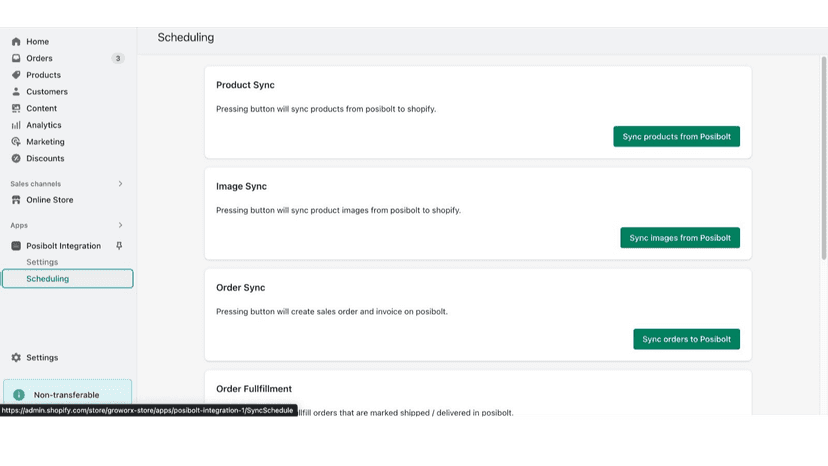Viewport: 828px width, 466px height.
Task: Click Sync images from Posibolt button
Action: coord(680,238)
